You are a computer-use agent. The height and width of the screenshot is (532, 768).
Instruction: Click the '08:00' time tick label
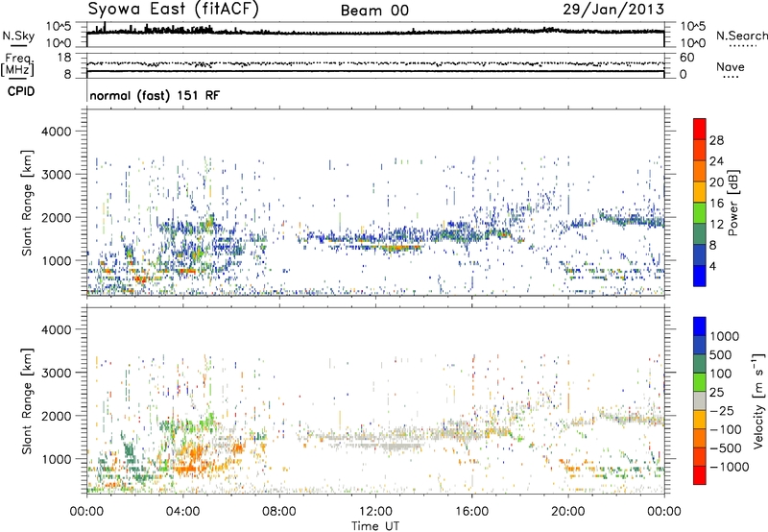coord(278,512)
